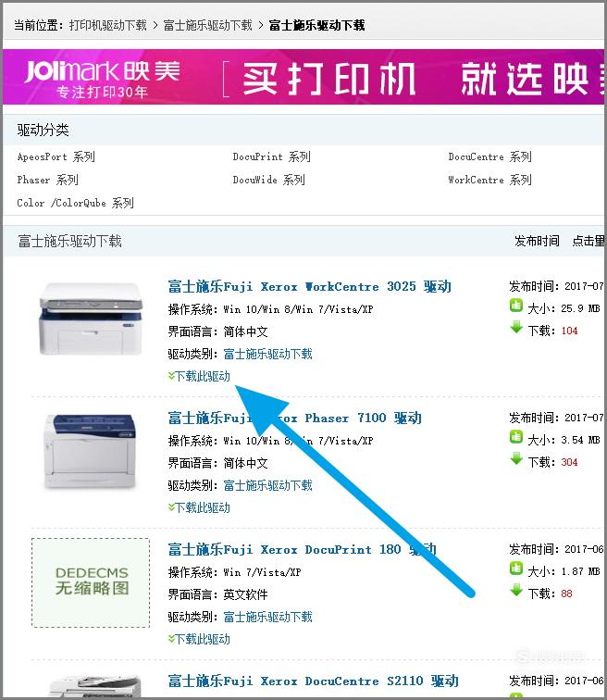This screenshot has width=607, height=700.
Task: Open the DocuPrint 系列 category
Action: pos(272,156)
